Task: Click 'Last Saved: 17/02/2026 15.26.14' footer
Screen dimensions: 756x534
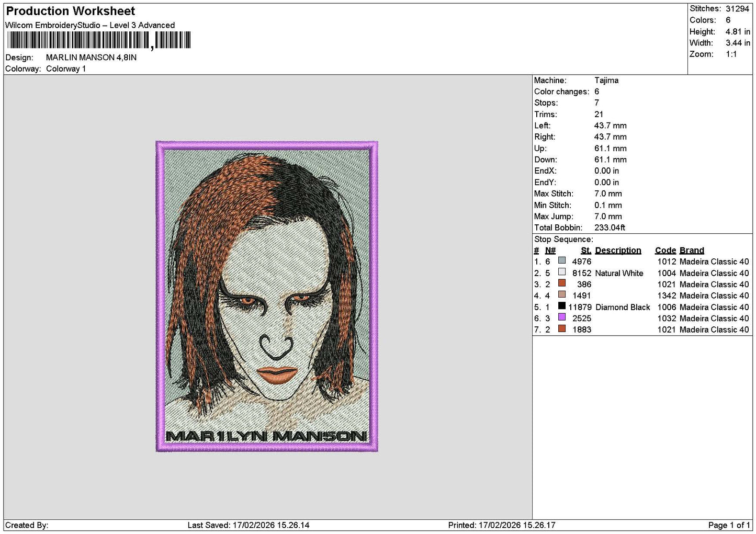Action: pos(249,526)
